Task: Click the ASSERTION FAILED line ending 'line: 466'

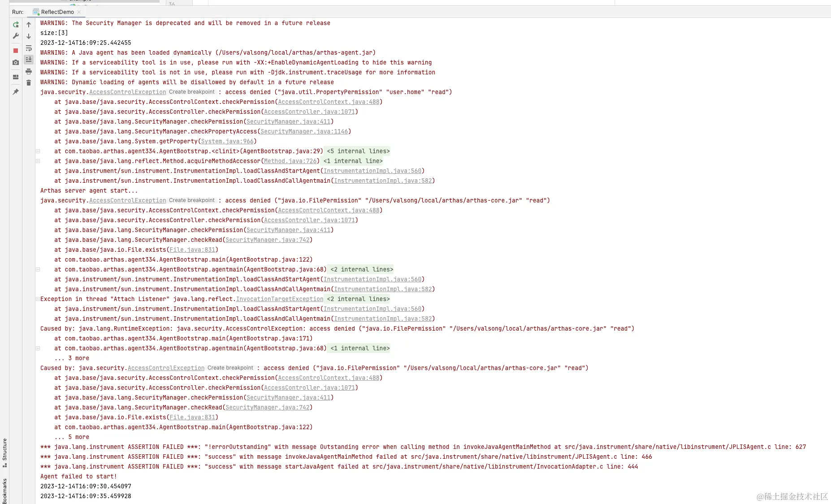Action: 346,457
